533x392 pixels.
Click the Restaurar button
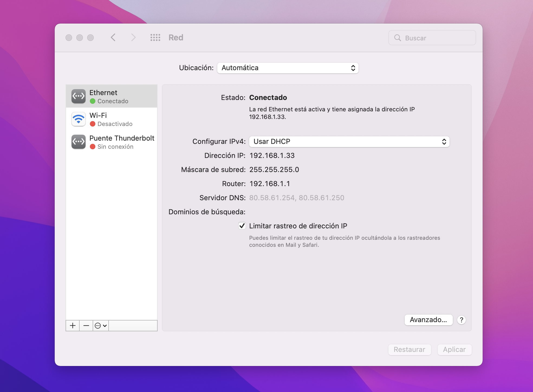tap(409, 349)
